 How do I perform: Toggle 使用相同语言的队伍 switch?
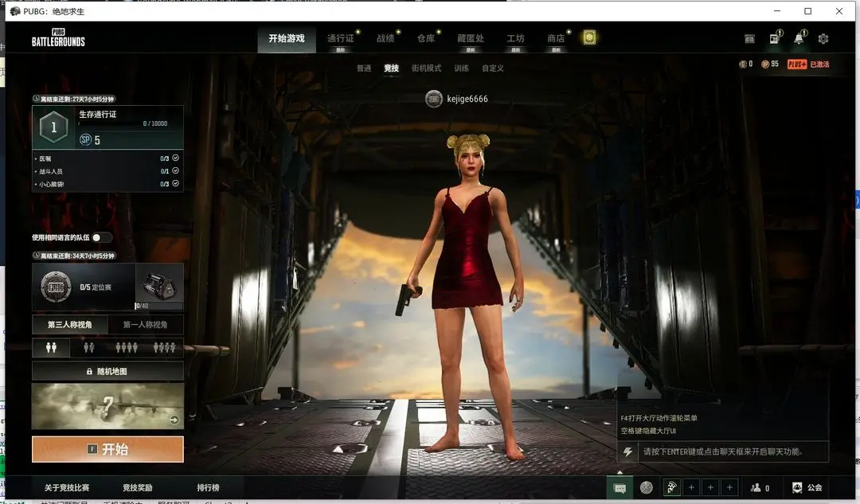pyautogui.click(x=101, y=237)
